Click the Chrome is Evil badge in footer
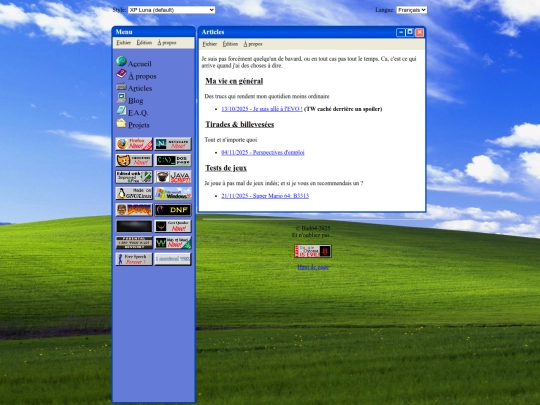 (313, 251)
